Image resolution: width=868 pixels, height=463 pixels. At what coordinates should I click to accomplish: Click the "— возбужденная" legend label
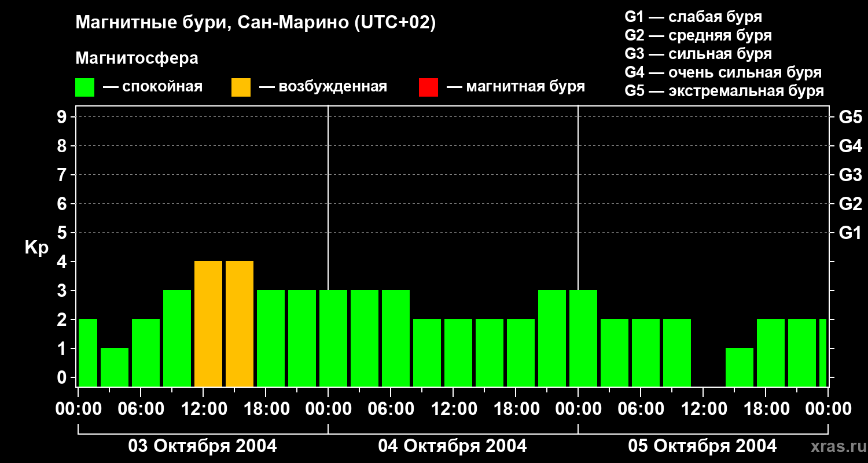323,87
